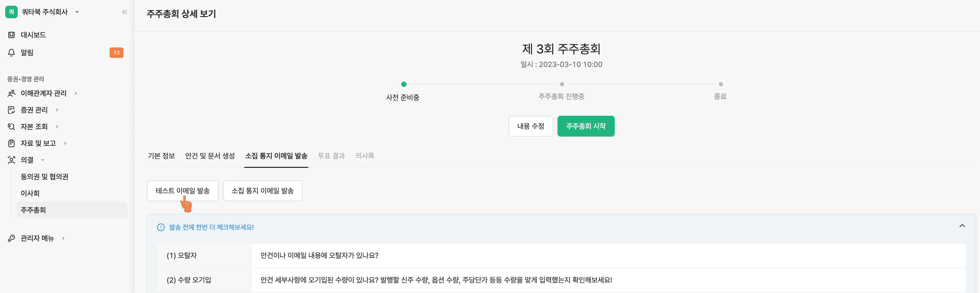Expand the 이해관계자 관리 submenu arrow
This screenshot has height=293, width=980.
point(76,93)
